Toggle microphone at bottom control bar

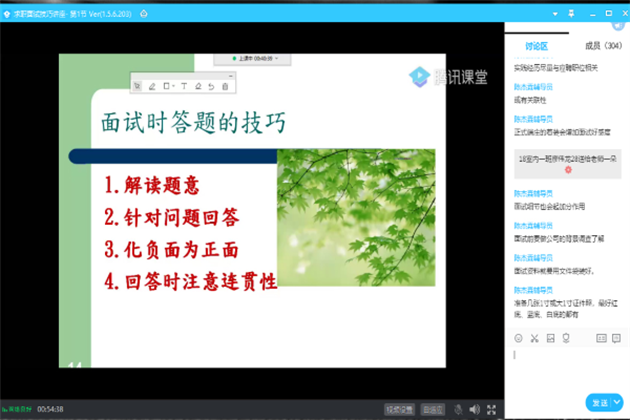click(x=458, y=409)
